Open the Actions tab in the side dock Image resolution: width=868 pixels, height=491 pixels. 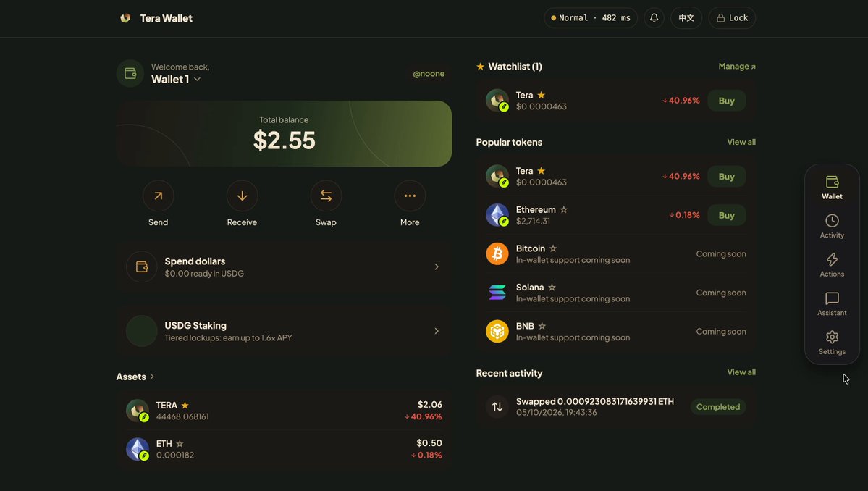point(832,265)
